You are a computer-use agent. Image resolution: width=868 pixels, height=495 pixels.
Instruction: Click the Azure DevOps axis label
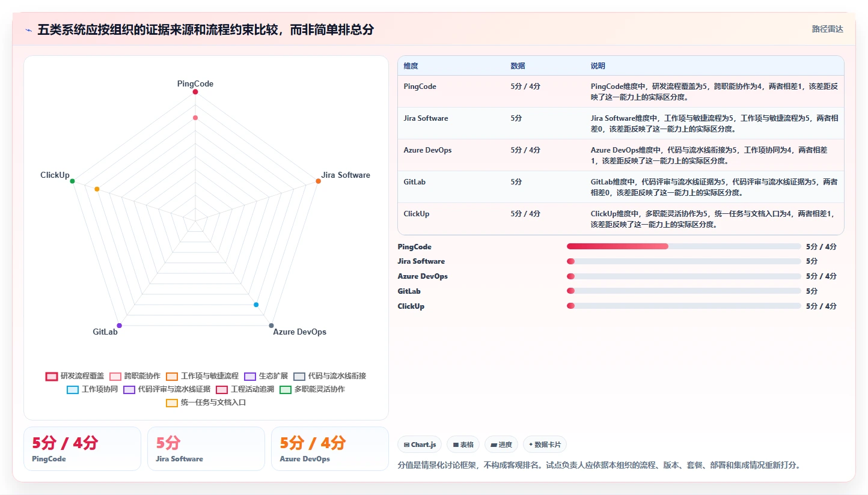point(300,332)
